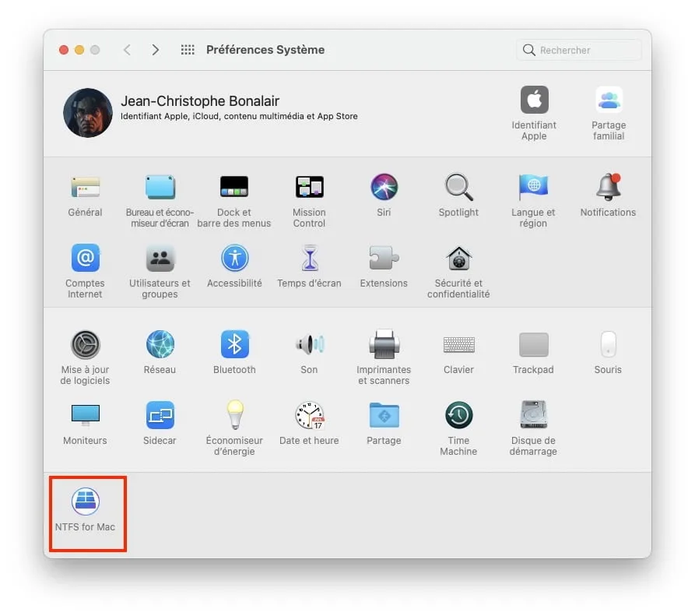This screenshot has width=695, height=616.
Task: Select the Spotlight settings icon
Action: pyautogui.click(x=458, y=187)
